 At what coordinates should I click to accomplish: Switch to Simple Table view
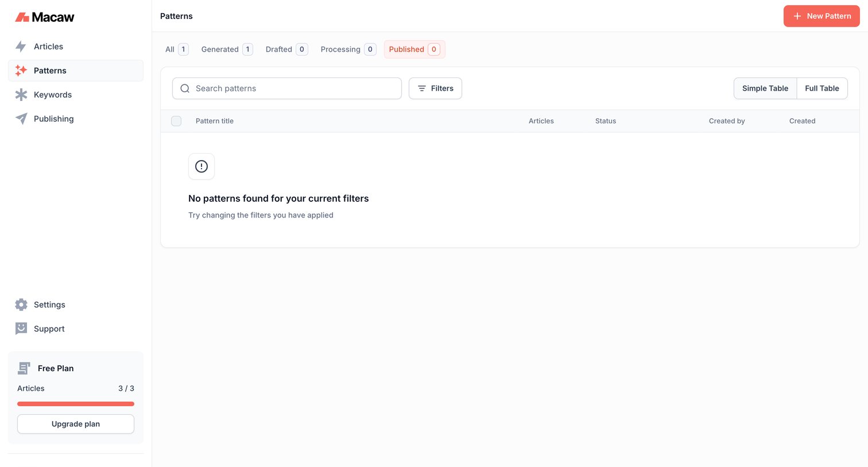point(765,88)
